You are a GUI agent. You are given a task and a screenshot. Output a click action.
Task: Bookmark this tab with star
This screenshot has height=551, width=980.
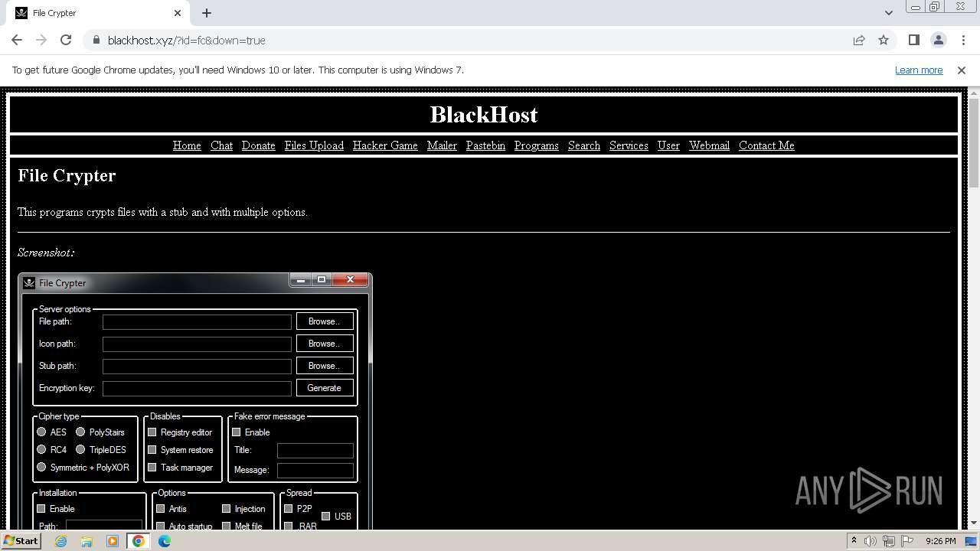coord(884,40)
